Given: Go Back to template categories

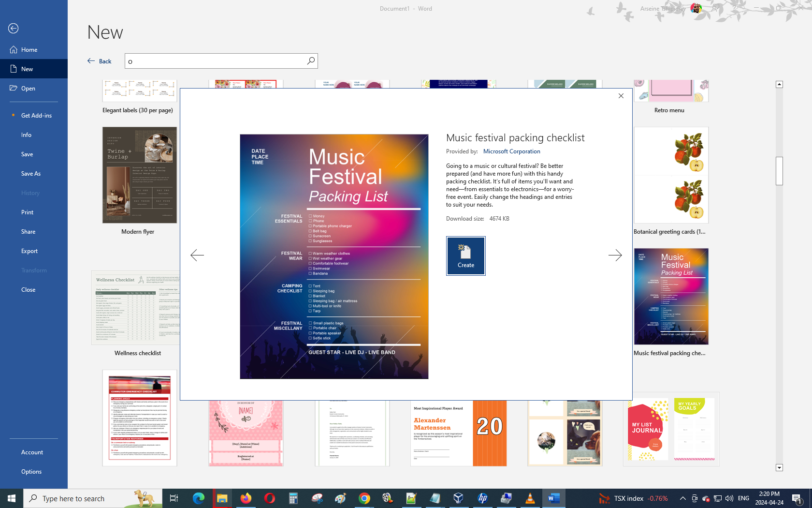Looking at the screenshot, I should click(100, 61).
